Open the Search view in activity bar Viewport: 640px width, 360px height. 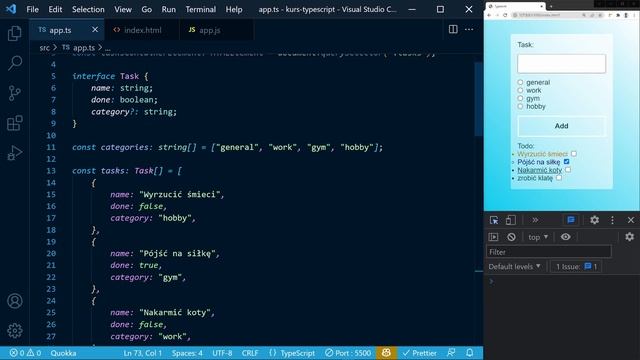click(x=15, y=63)
